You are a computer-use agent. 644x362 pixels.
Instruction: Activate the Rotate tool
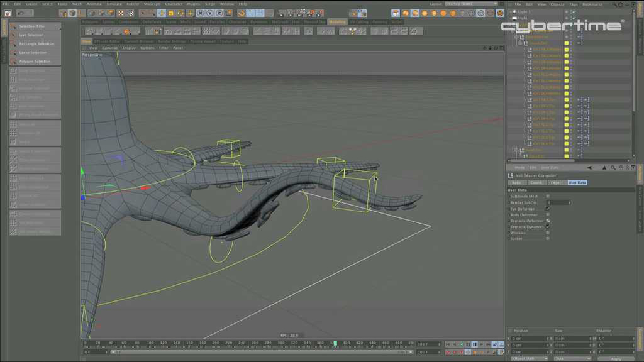[x=181, y=13]
